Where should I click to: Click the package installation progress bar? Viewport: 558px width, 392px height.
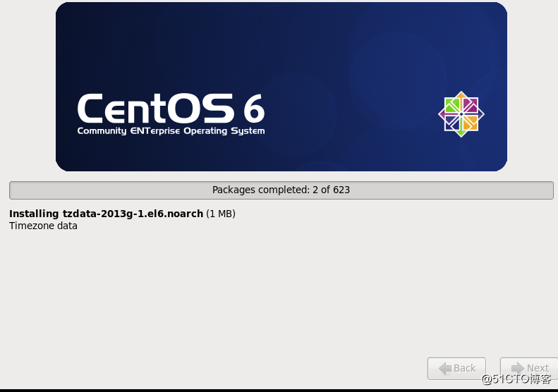(x=281, y=190)
